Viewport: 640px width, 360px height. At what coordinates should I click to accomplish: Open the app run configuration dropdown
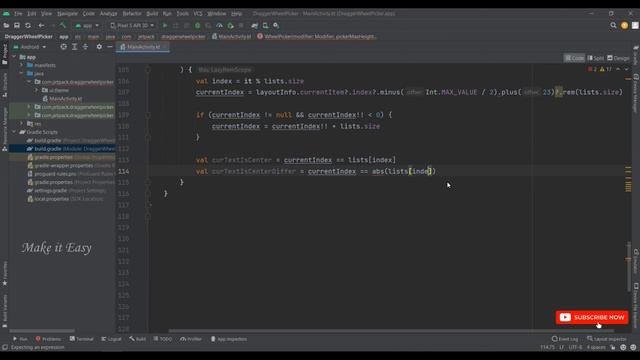coord(87,25)
